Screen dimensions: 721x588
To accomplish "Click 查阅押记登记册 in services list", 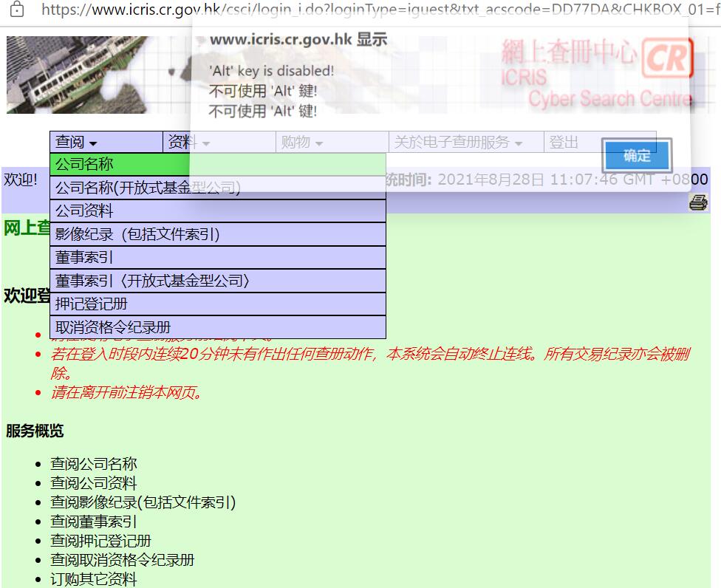I will click(x=100, y=541).
